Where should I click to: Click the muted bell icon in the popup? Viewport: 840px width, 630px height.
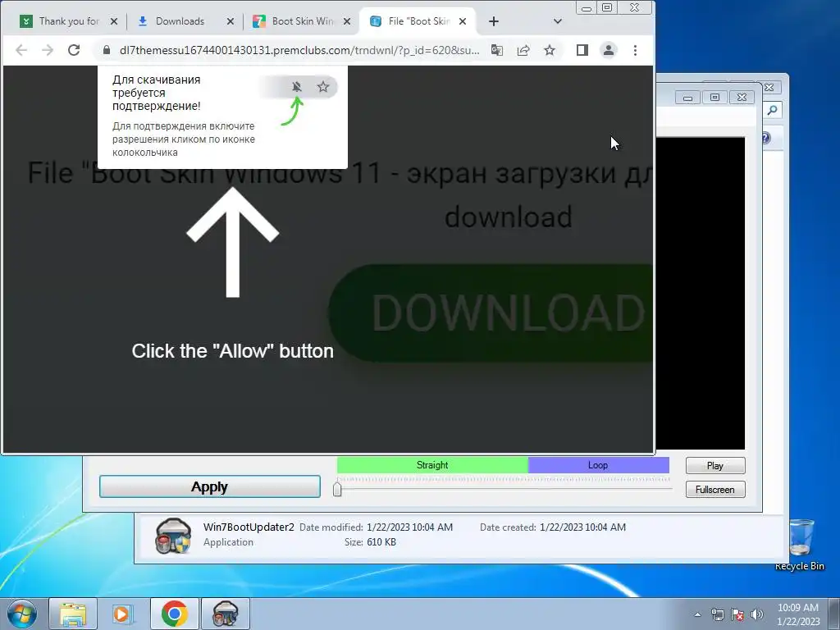click(x=297, y=87)
